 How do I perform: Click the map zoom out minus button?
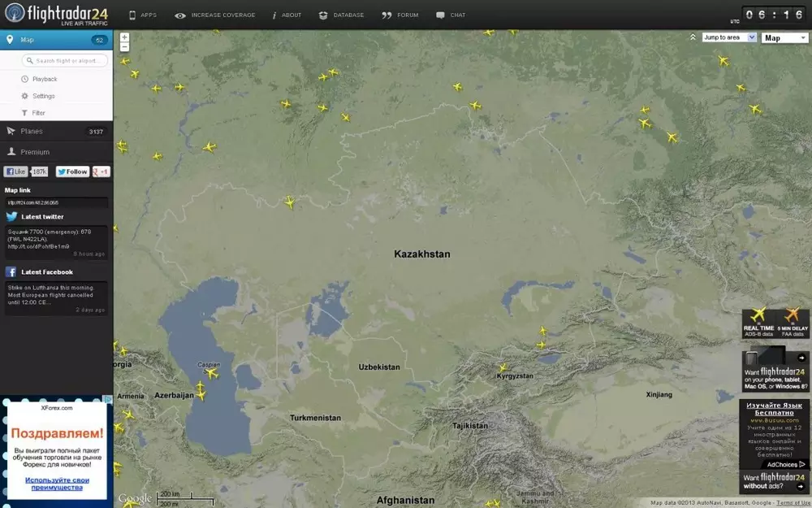(x=124, y=47)
